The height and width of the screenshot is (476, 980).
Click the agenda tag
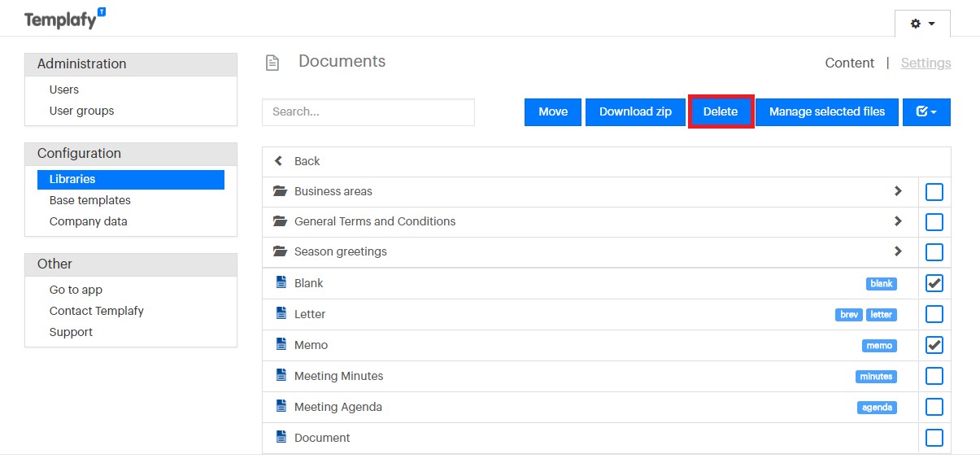coord(877,408)
